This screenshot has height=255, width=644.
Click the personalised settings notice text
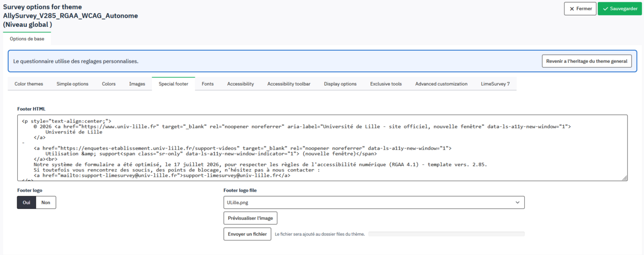(x=76, y=61)
